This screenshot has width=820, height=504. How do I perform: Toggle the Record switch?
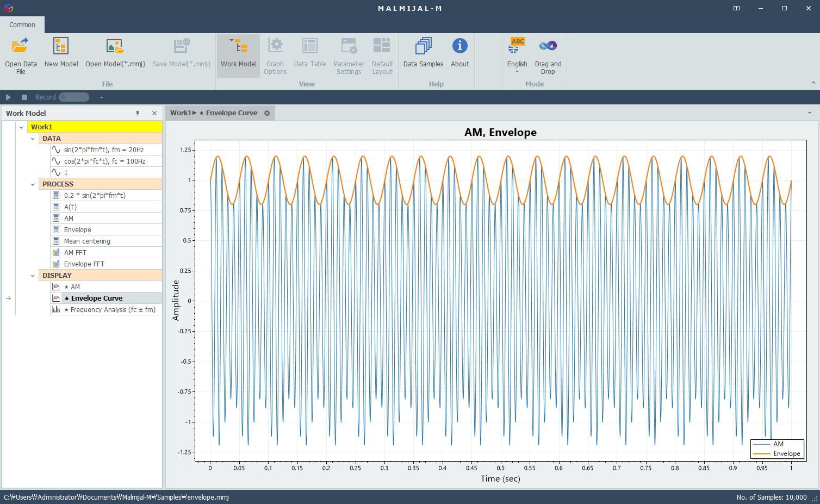(x=74, y=97)
